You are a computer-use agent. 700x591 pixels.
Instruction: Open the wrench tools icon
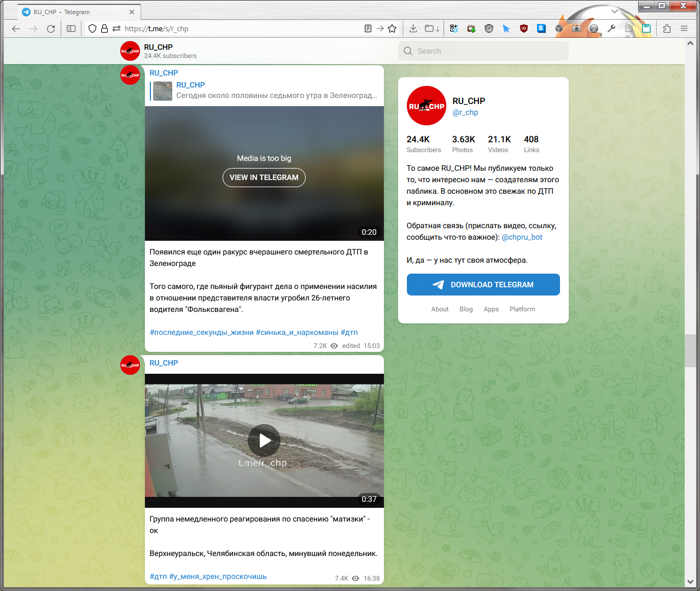tap(611, 28)
